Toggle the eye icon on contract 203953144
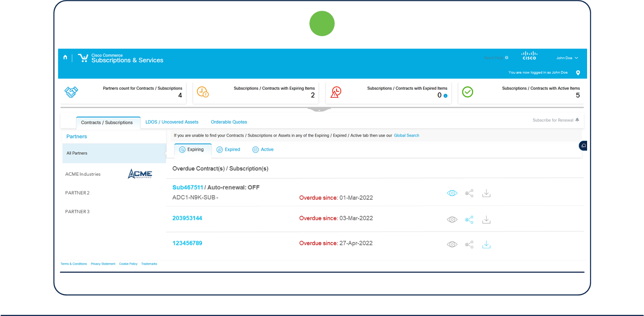The width and height of the screenshot is (644, 316). [452, 219]
